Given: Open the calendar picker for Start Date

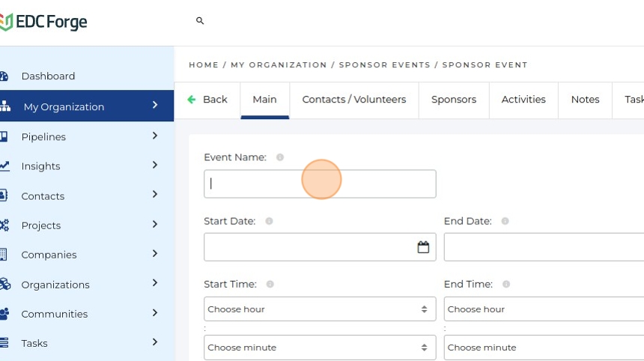Looking at the screenshot, I should click(x=423, y=247).
